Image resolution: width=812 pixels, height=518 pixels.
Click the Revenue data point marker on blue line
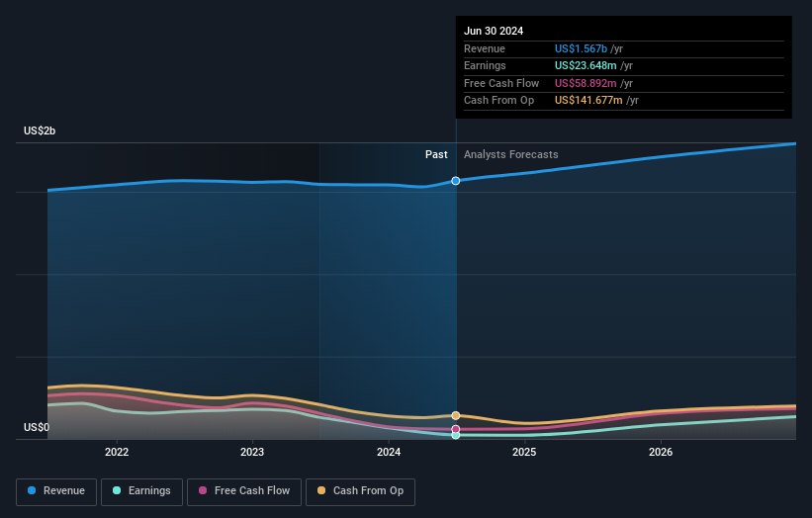[x=456, y=181]
